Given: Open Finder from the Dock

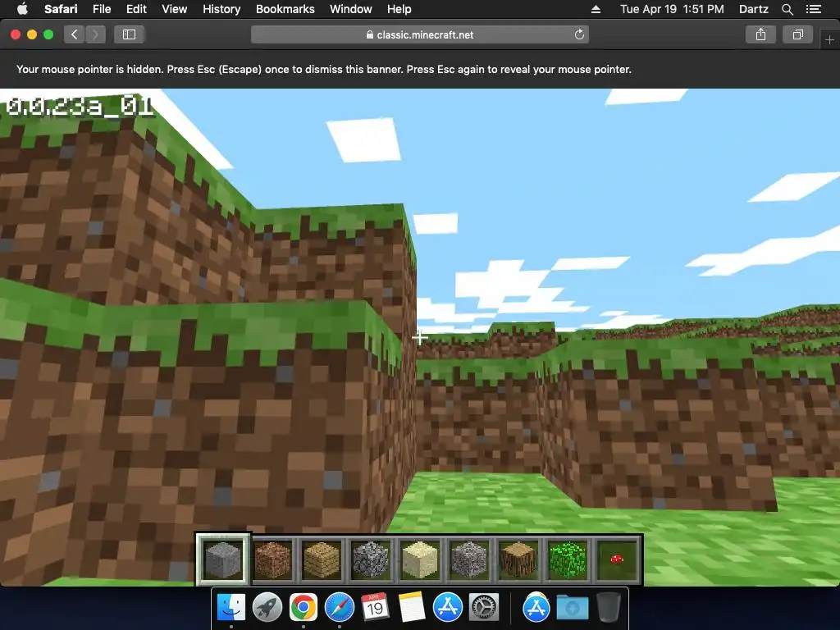Looking at the screenshot, I should click(231, 607).
